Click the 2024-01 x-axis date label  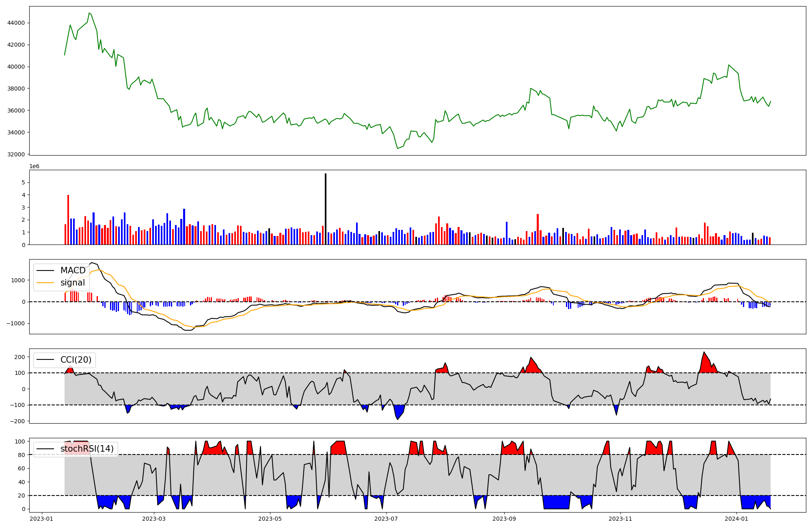click(x=736, y=519)
